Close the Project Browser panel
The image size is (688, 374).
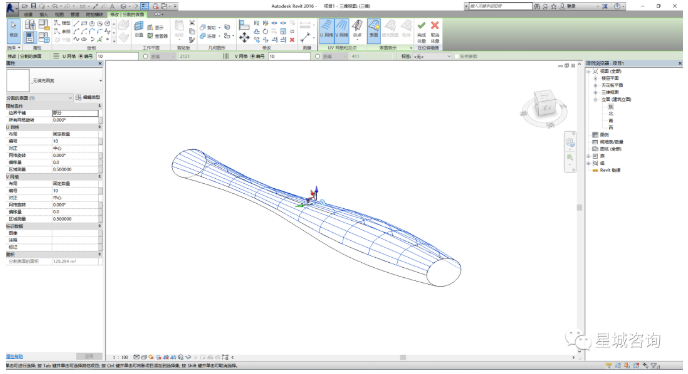click(x=680, y=64)
